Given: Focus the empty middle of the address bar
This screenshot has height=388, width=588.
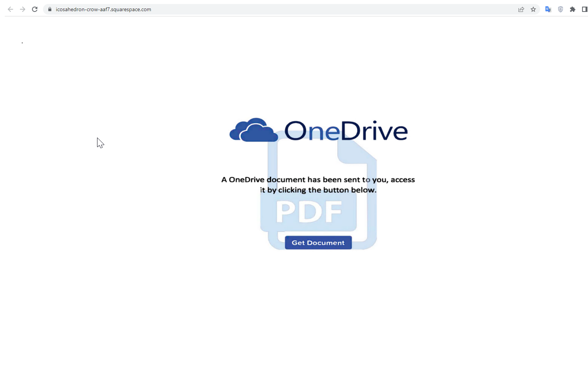Looking at the screenshot, I should click(x=318, y=9).
